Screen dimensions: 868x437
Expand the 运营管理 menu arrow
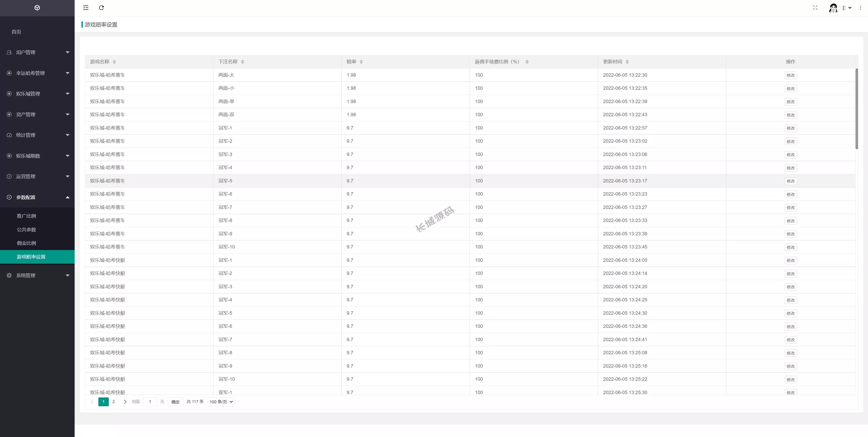(67, 177)
